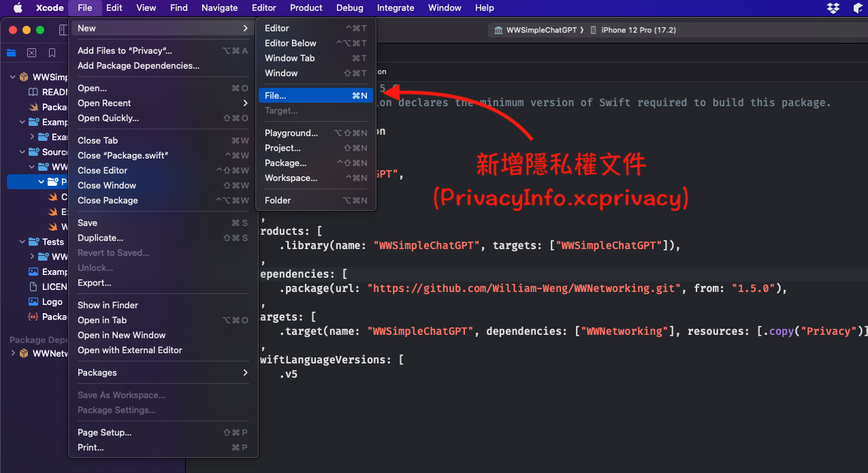The height and width of the screenshot is (473, 868).
Task: Select Close Tab
Action: point(163,140)
